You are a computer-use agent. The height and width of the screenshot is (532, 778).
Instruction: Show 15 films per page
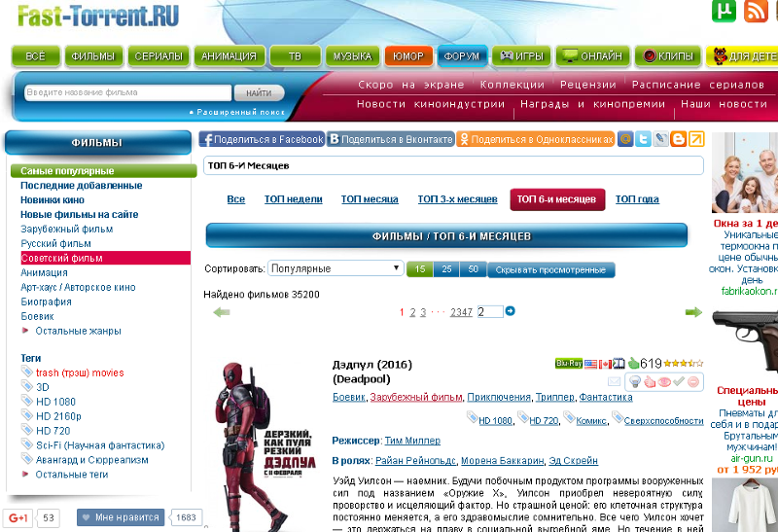pos(420,269)
